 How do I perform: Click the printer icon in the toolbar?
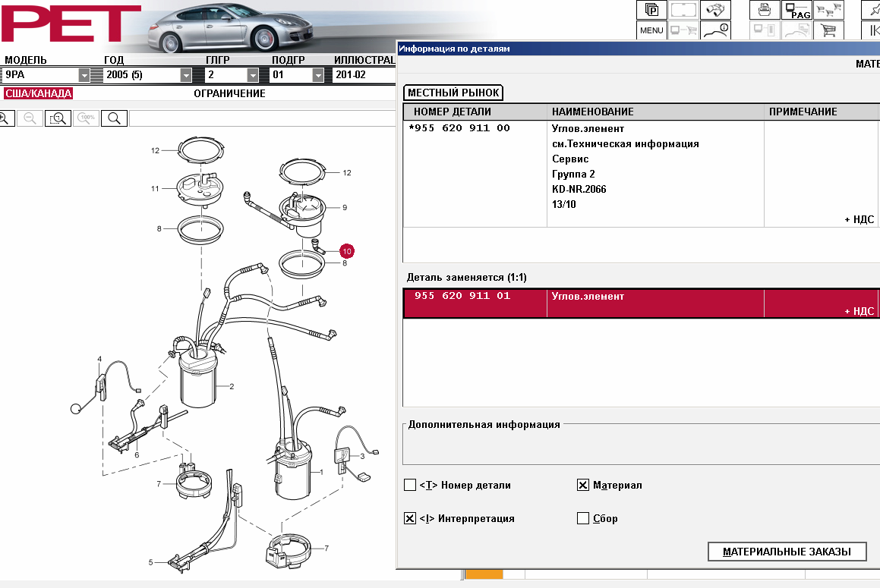pos(765,10)
